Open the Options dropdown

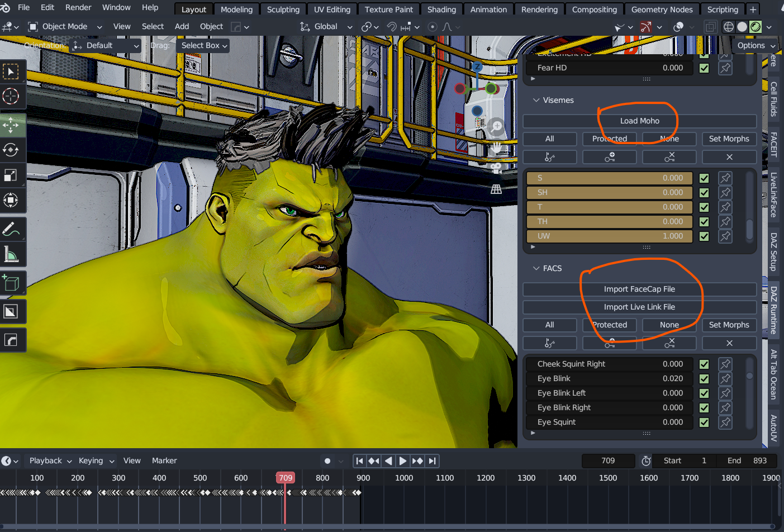coord(756,45)
